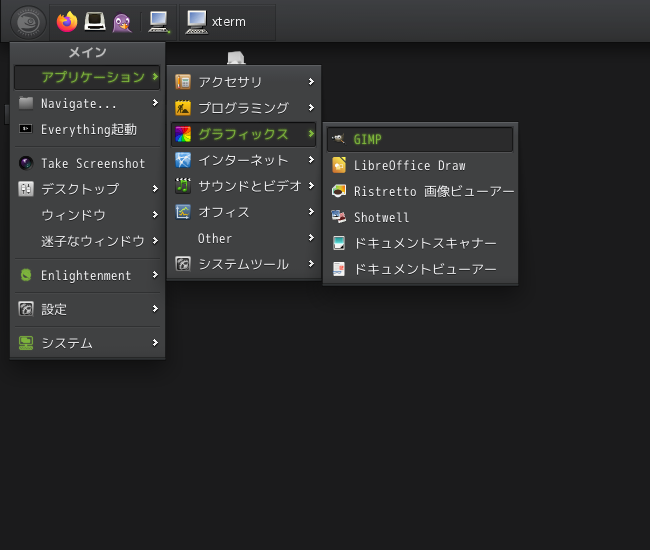Open the オフィス category
650x550 pixels.
(x=244, y=212)
